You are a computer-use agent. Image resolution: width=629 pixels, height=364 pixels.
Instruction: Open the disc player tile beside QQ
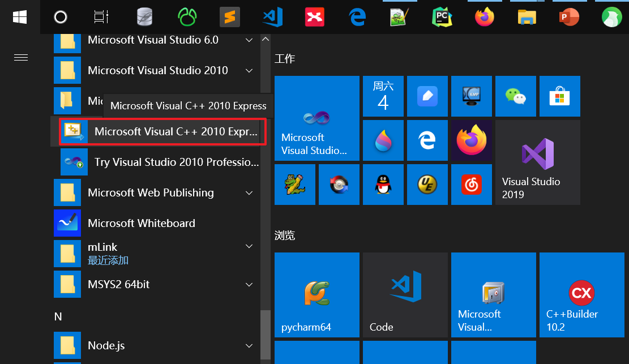pos(339,185)
